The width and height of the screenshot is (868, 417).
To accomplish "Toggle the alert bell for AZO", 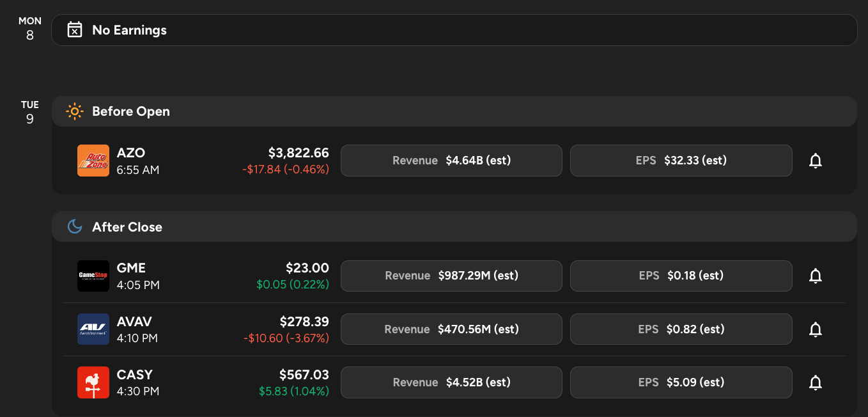I will pos(815,161).
